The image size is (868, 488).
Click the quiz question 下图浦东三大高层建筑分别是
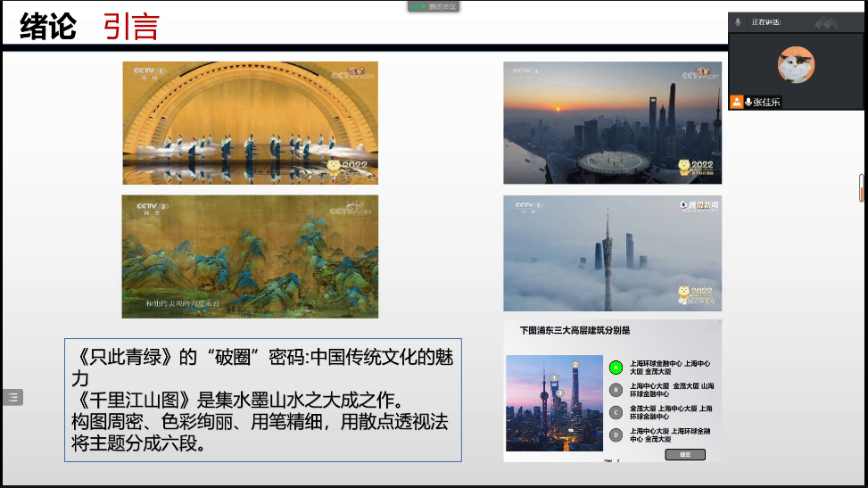click(x=575, y=331)
